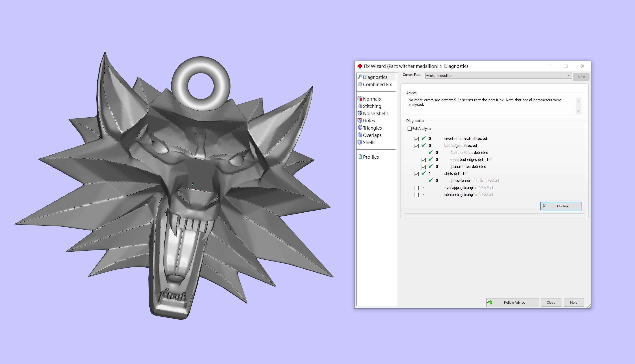
Task: Click the Profiles document icon
Action: click(360, 157)
